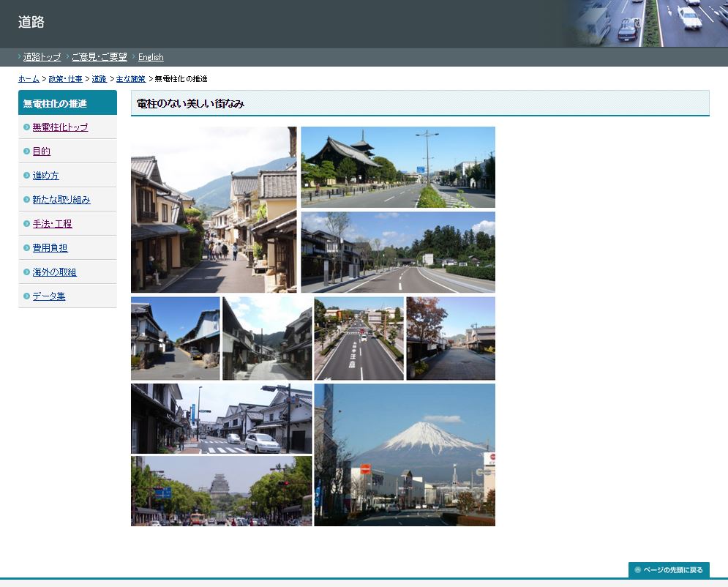Click the highway traffic header banner image
The height and width of the screenshot is (587, 728).
[648, 23]
